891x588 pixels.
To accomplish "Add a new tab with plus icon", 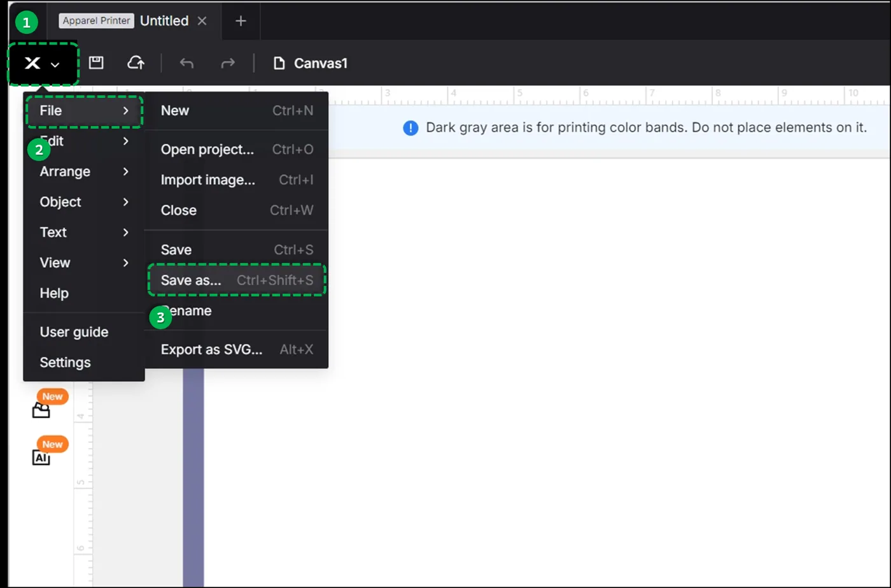I will coord(241,21).
